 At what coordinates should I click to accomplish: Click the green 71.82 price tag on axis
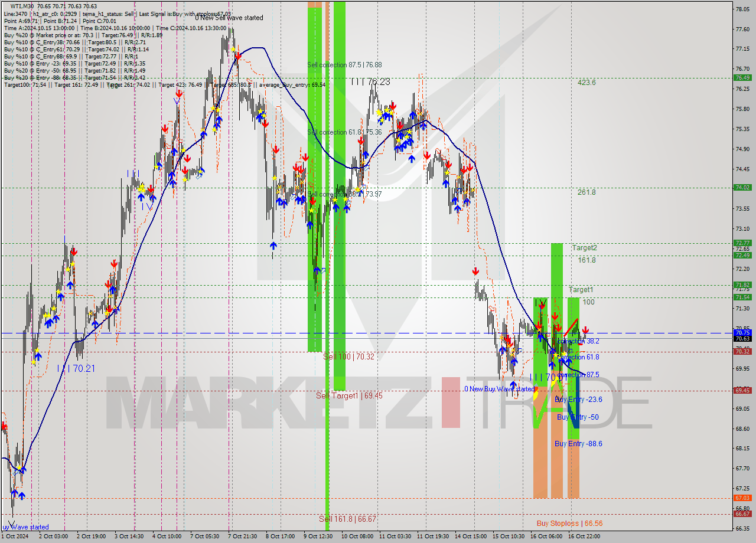click(x=742, y=284)
